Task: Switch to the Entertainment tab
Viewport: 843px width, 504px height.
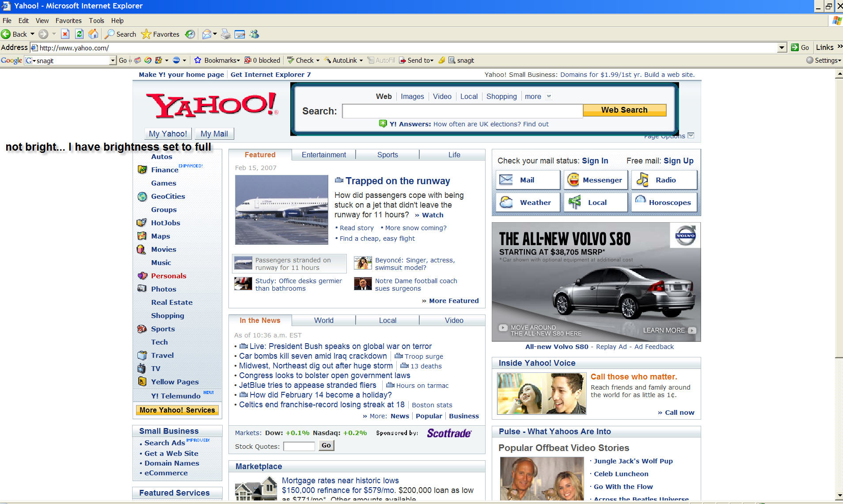Action: tap(324, 155)
